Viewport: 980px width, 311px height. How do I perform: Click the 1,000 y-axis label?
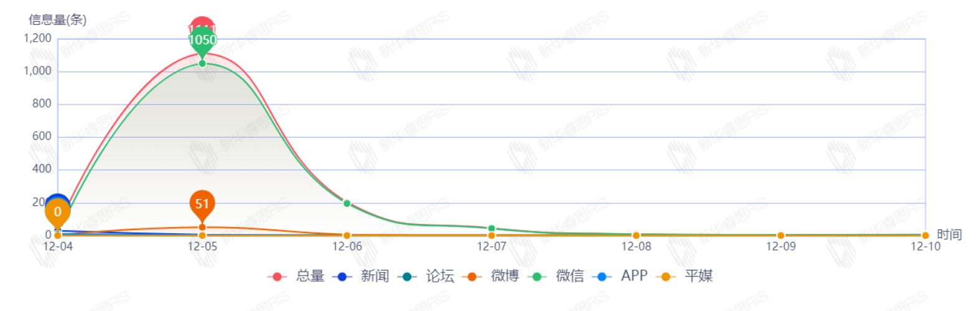coord(37,71)
